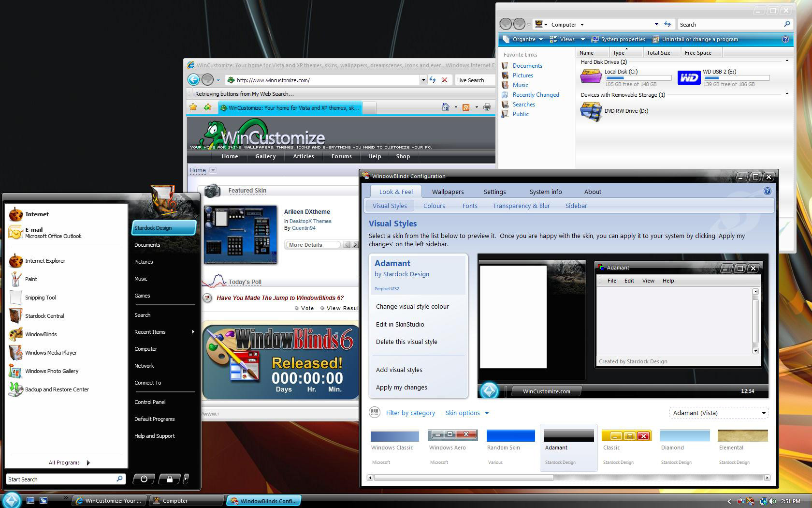The width and height of the screenshot is (812, 508).
Task: Expand the IE address bar dropdown
Action: [423, 80]
